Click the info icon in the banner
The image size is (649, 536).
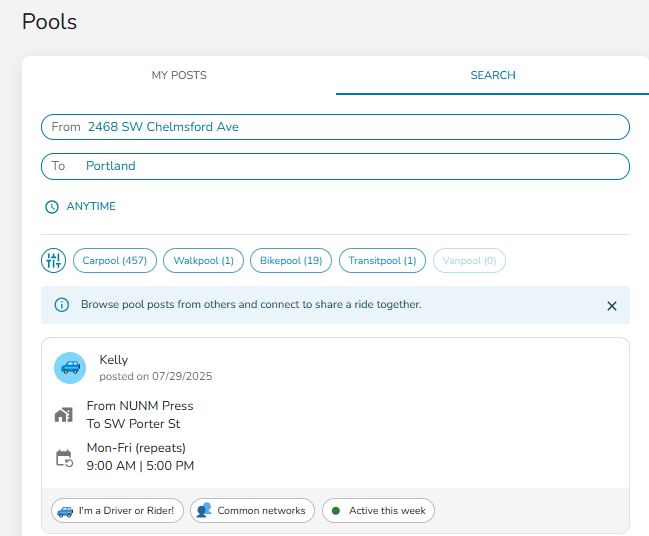point(62,305)
